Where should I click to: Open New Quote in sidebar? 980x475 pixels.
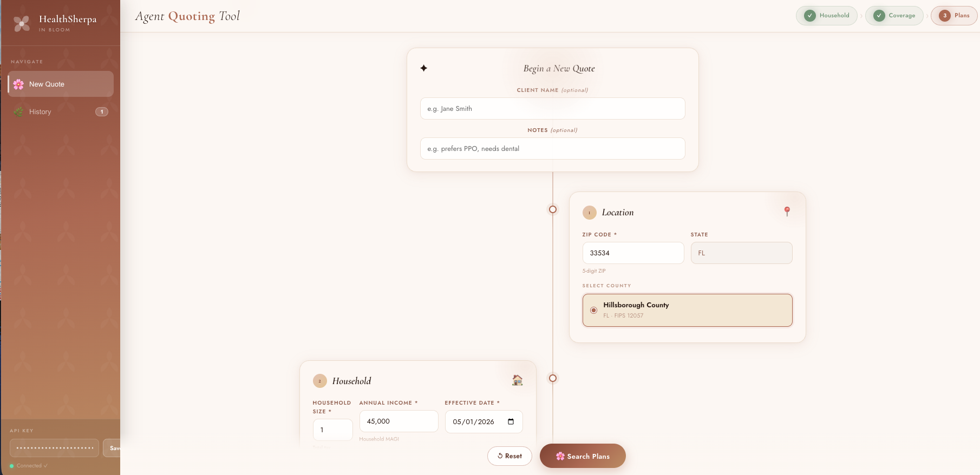pos(61,84)
